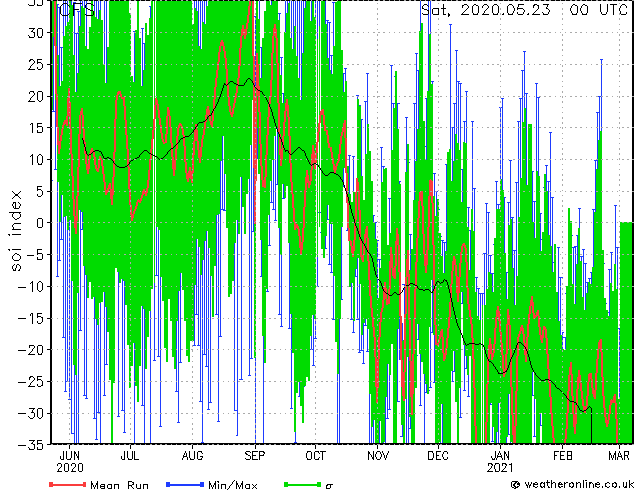Click the red Mean Run legend swatch
The width and height of the screenshot is (634, 490).
click(68, 484)
